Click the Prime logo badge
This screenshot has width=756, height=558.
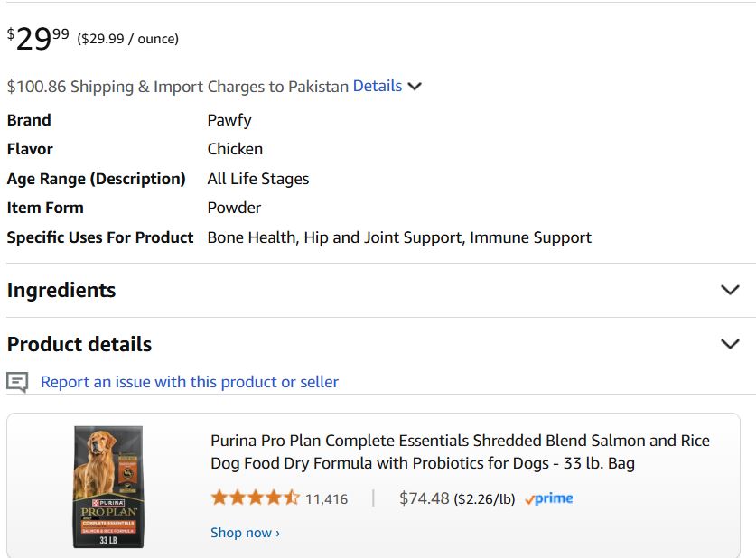coord(548,498)
